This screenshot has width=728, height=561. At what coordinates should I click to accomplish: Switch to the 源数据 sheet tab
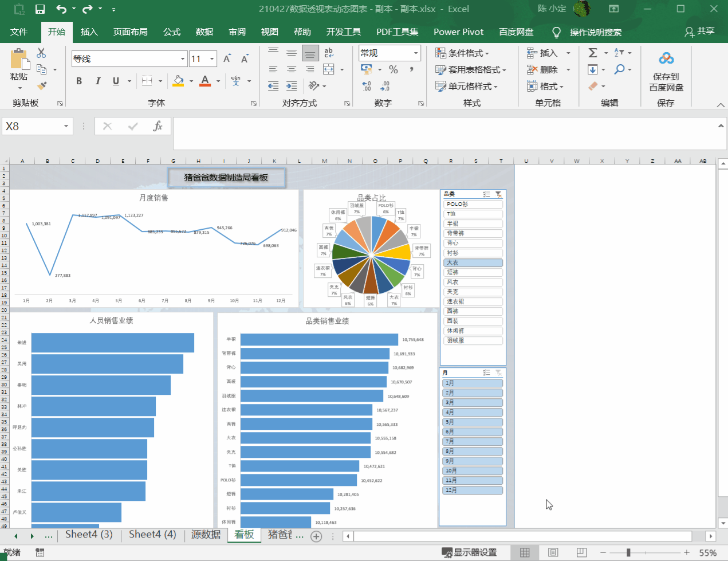pos(206,535)
